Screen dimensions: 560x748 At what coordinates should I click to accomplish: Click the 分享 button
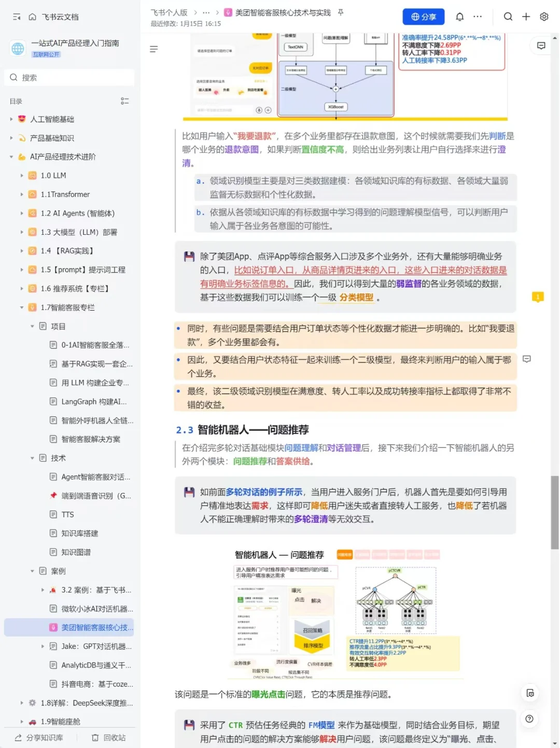424,17
